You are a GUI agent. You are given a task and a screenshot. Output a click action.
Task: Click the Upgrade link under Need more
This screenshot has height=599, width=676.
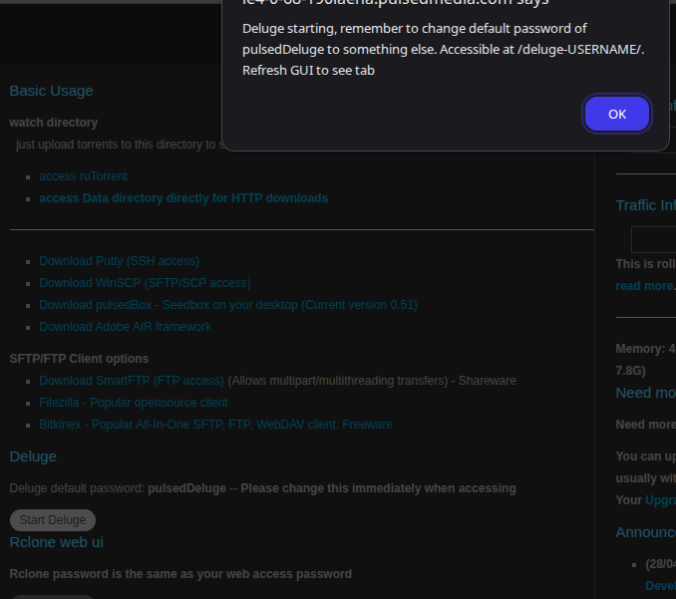pos(659,499)
